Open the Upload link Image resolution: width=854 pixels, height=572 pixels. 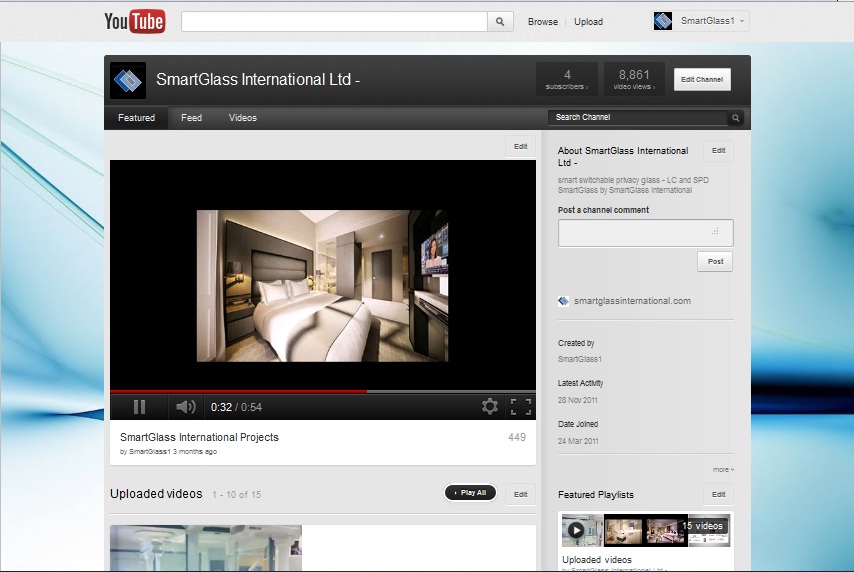click(x=588, y=22)
